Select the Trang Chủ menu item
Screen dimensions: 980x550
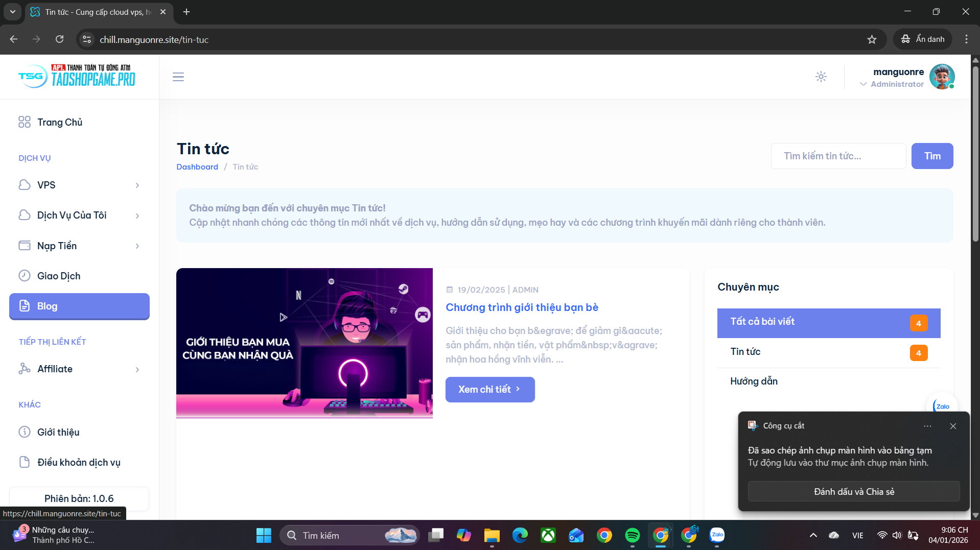tap(60, 122)
